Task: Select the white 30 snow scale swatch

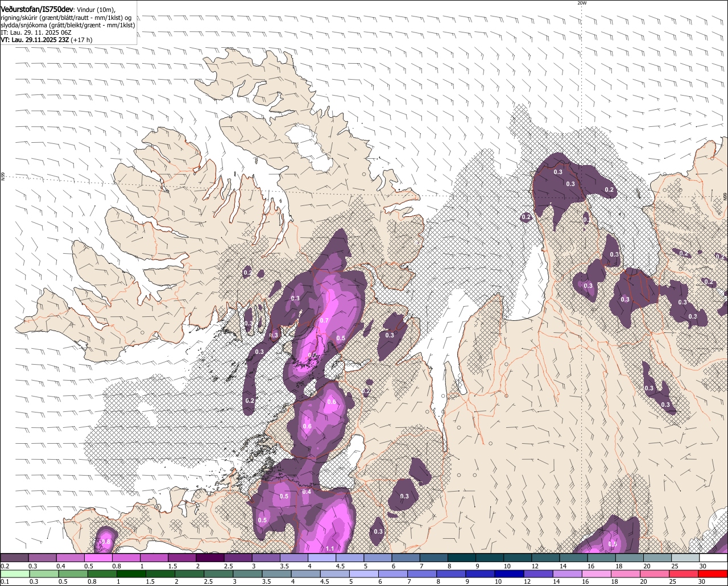Action: 713,558
